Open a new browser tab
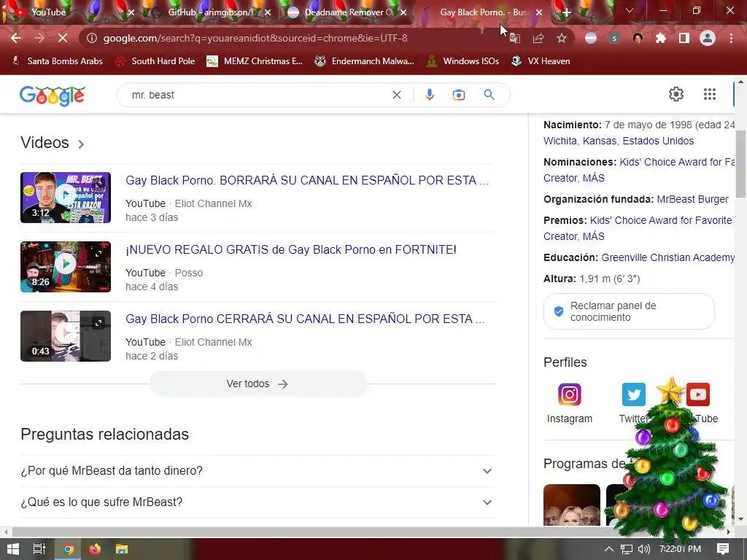 (566, 12)
